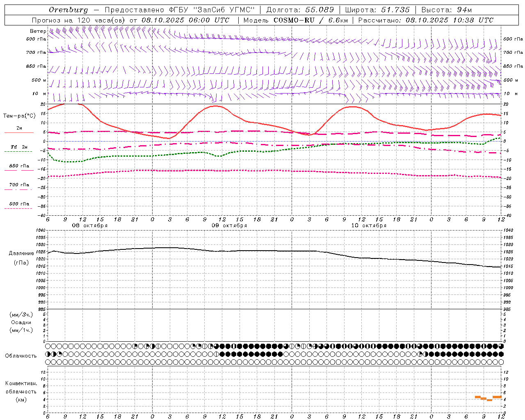This screenshot has height=420, width=525.
Task: Click the (км) unit label for convective cloud
Action: [x=21, y=399]
